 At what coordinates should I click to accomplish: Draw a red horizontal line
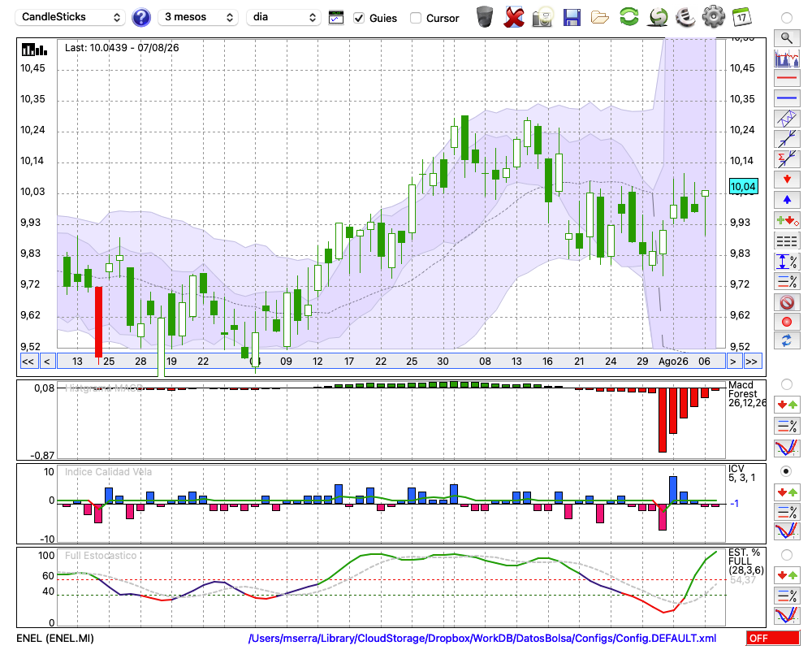(x=787, y=78)
